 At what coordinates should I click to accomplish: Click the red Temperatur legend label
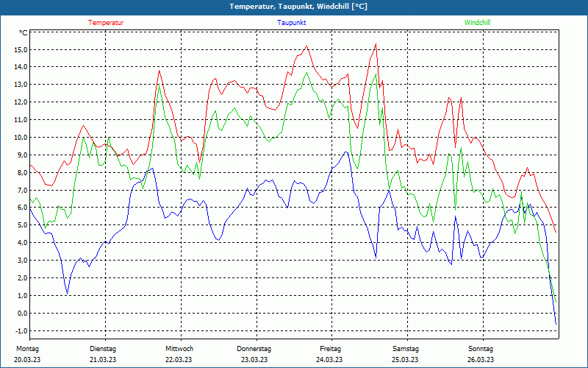(x=106, y=23)
